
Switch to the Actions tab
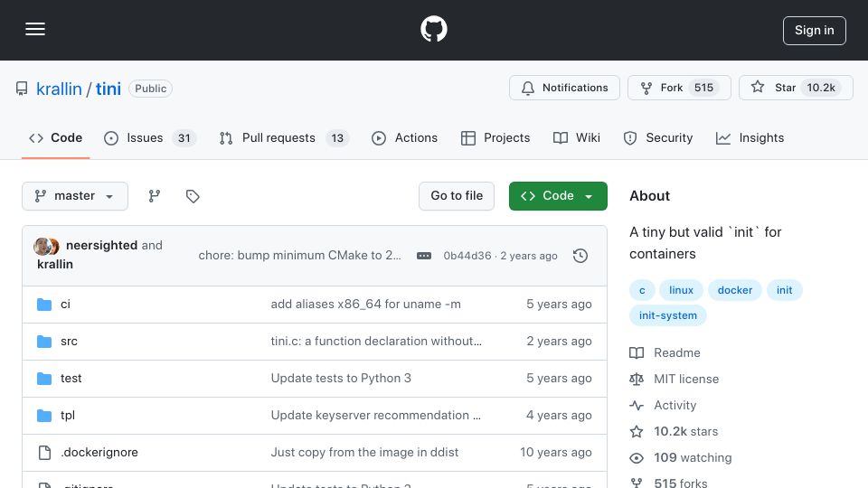(404, 137)
